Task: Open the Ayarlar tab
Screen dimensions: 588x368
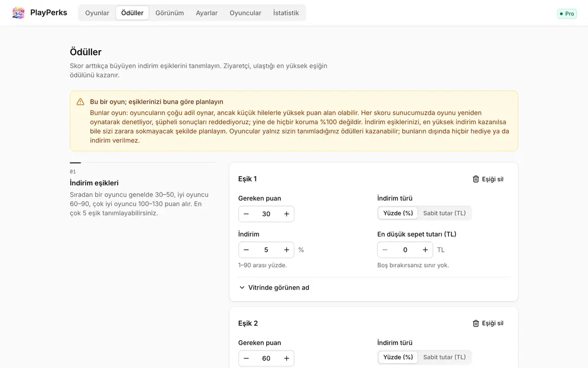Action: coord(207,13)
